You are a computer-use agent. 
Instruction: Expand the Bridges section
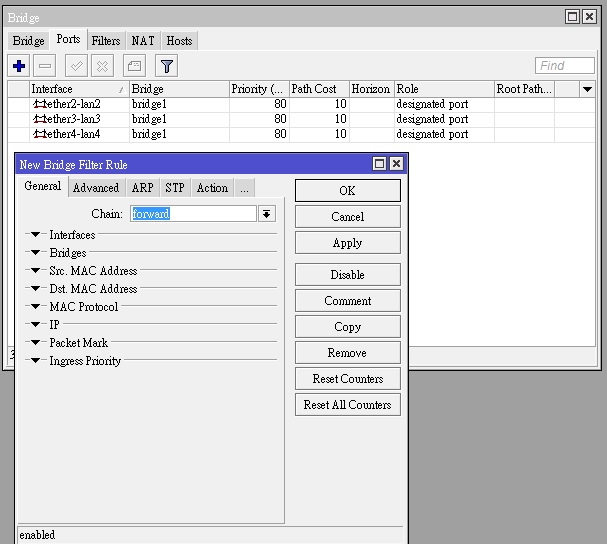(36, 252)
